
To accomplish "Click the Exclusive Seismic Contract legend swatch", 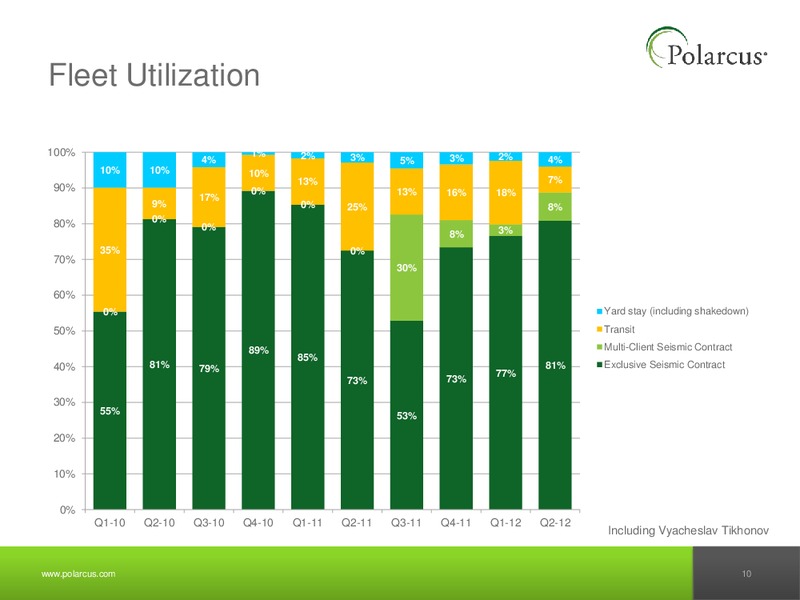I will pyautogui.click(x=599, y=365).
